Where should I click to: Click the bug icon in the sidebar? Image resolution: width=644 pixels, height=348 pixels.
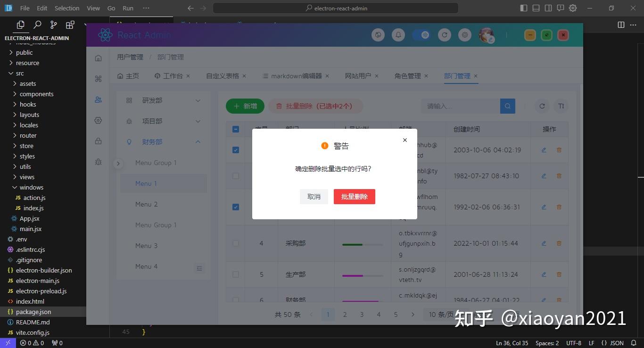click(x=98, y=162)
